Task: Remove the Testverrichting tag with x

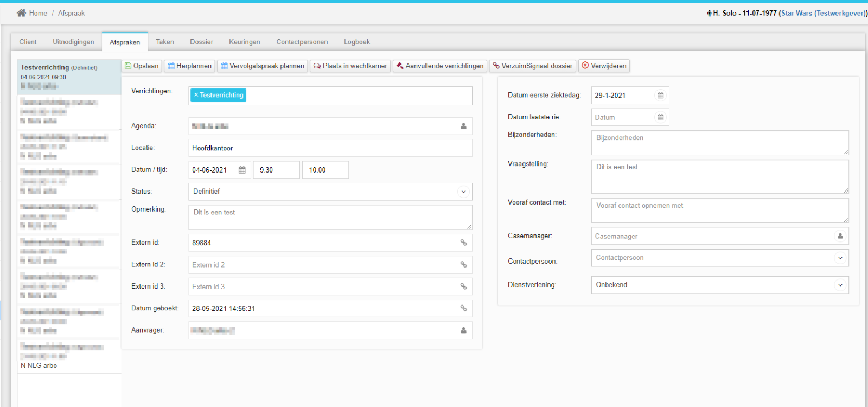Action: [x=196, y=95]
